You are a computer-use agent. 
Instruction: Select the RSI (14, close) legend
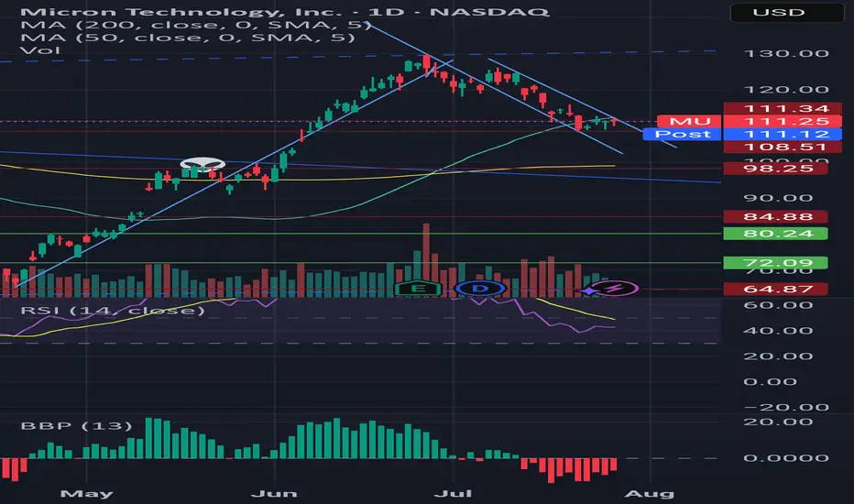click(x=113, y=311)
